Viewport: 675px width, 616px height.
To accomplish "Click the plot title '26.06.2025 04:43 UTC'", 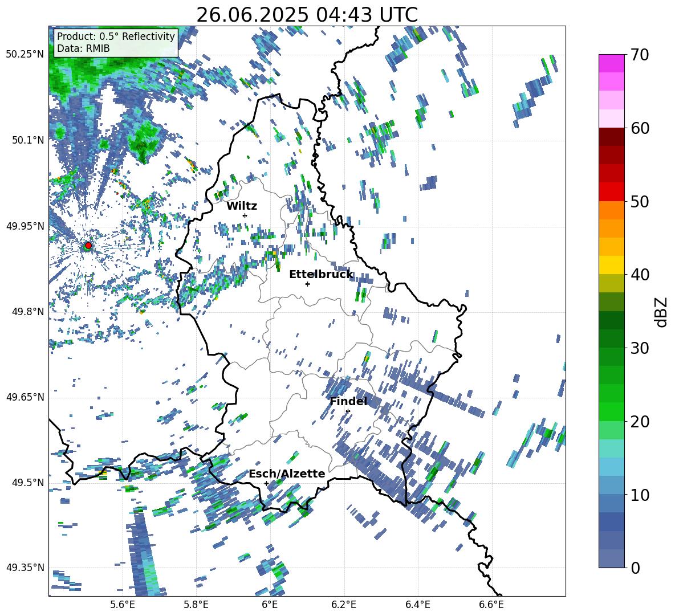I will click(x=307, y=15).
